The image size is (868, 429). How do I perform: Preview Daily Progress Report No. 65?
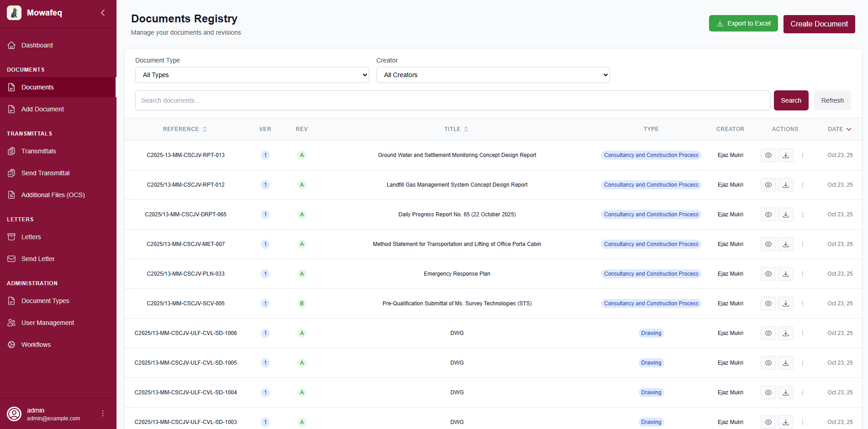click(768, 214)
